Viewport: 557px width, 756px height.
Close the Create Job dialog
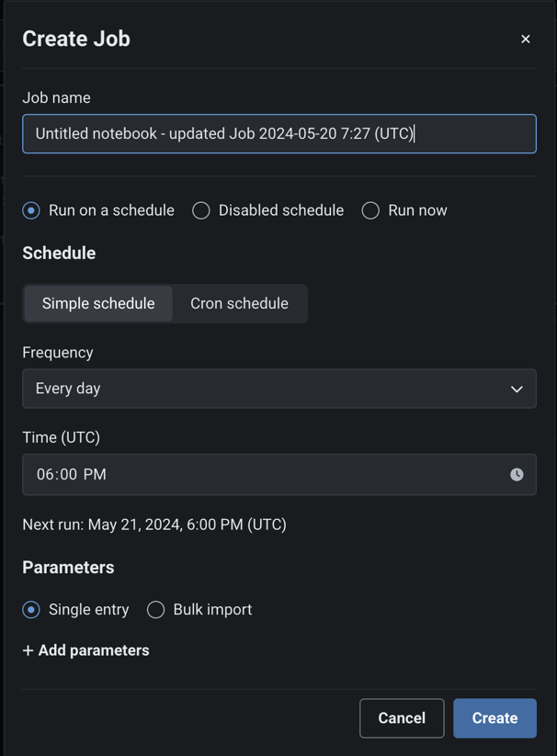526,39
